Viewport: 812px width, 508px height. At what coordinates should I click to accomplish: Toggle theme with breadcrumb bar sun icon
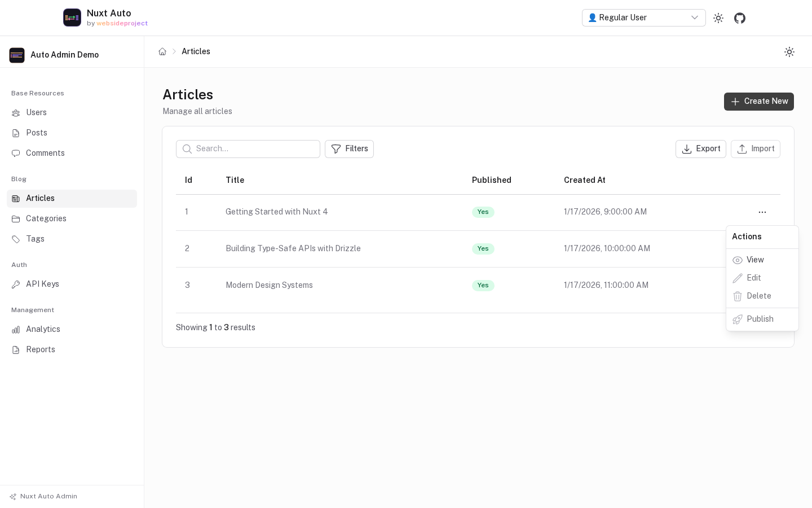pos(789,52)
